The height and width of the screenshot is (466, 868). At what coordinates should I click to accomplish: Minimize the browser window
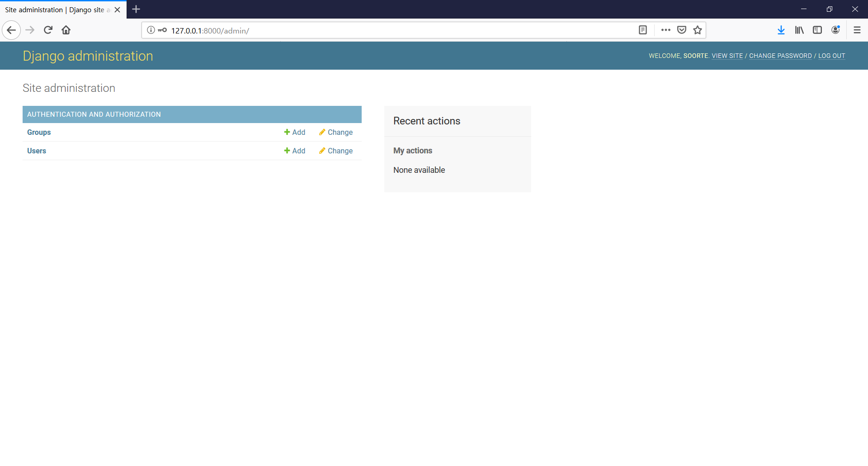coord(804,9)
